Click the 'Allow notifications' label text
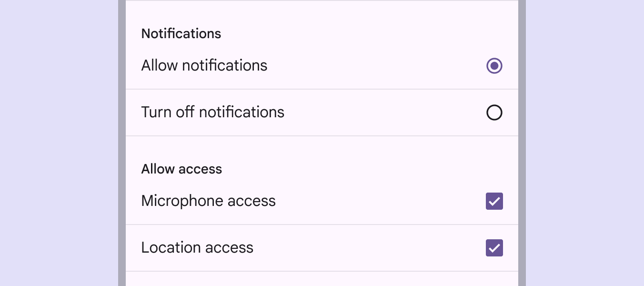 pos(204,65)
